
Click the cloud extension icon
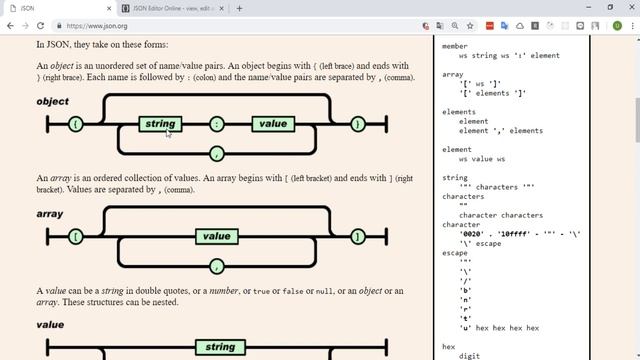point(520,26)
